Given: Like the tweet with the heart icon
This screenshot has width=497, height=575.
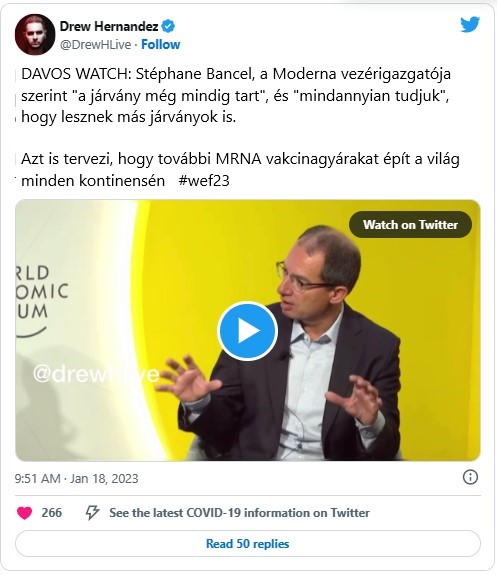Looking at the screenshot, I should coord(25,513).
